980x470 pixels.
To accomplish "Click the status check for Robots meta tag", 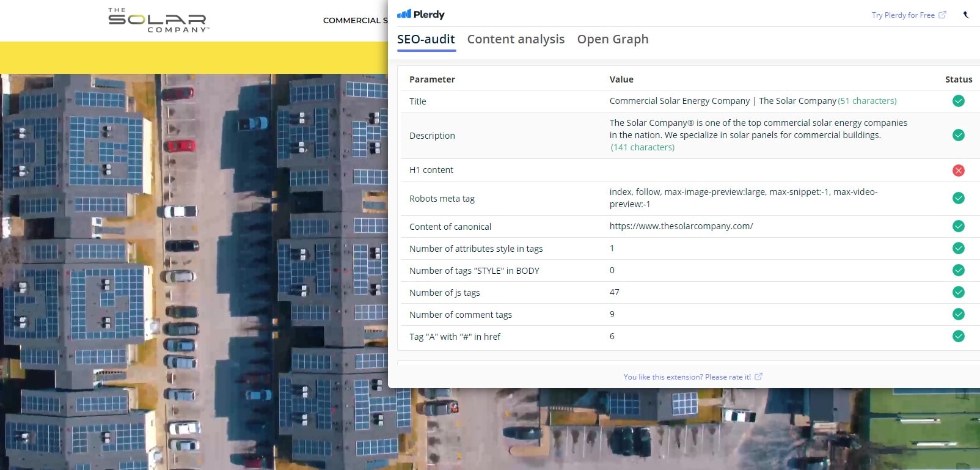I will click(958, 198).
